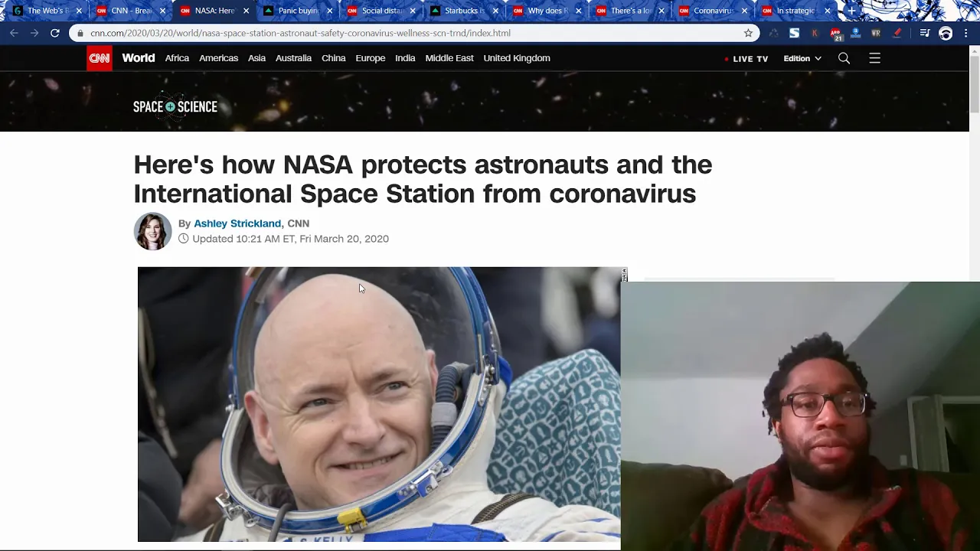Close the 'Starbucks is' tab
Image resolution: width=980 pixels, height=551 pixels.
[495, 11]
